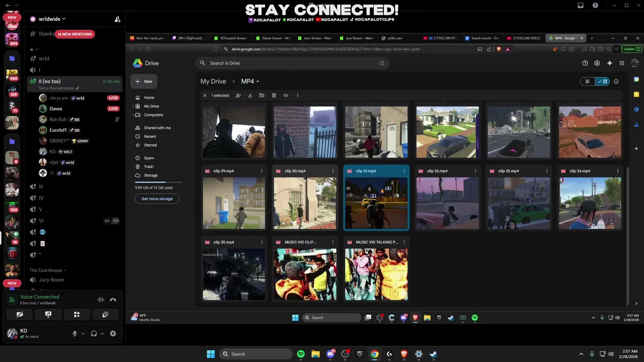The height and width of the screenshot is (362, 644).
Task: Click the New button in Drive
Action: 143,81
